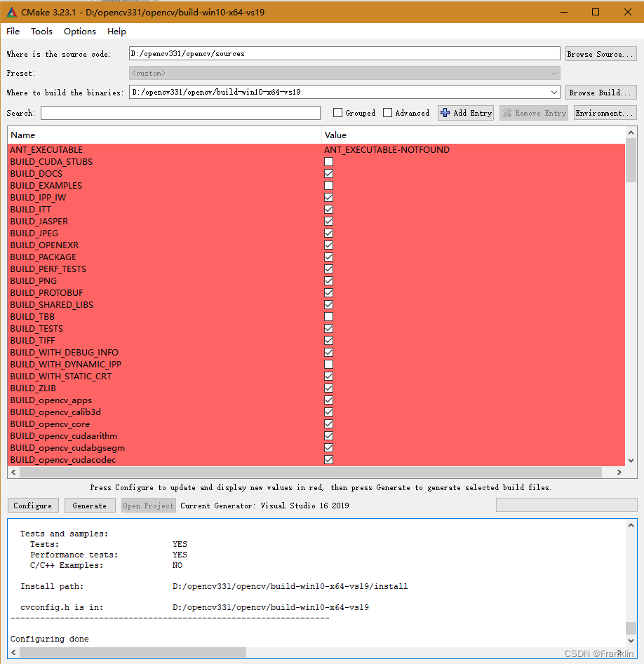Viewport: 644px width, 664px height.
Task: Click the variable list vertical scrollbar
Action: pos(631,161)
